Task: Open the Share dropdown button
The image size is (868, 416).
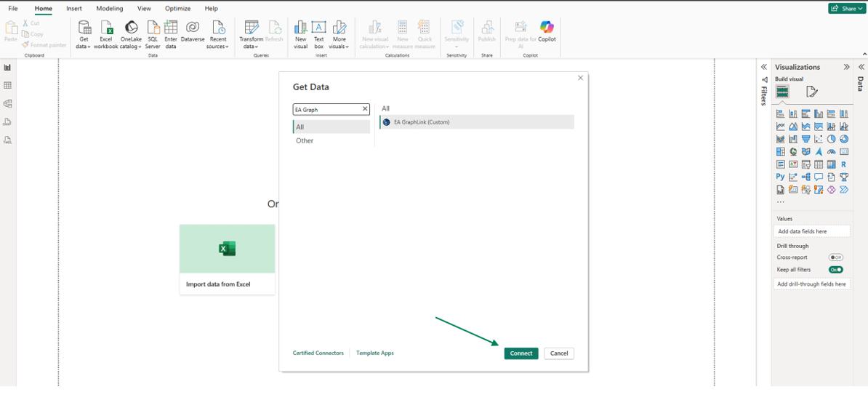Action: (847, 9)
